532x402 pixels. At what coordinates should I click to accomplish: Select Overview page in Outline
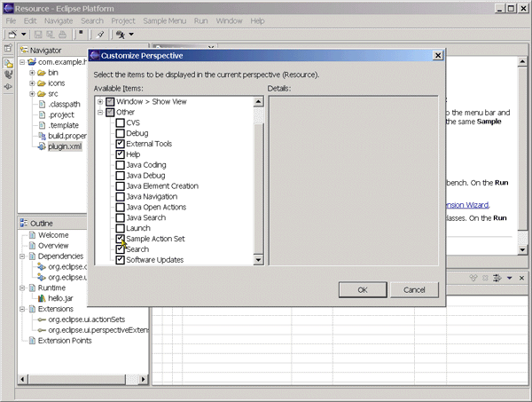click(53, 246)
